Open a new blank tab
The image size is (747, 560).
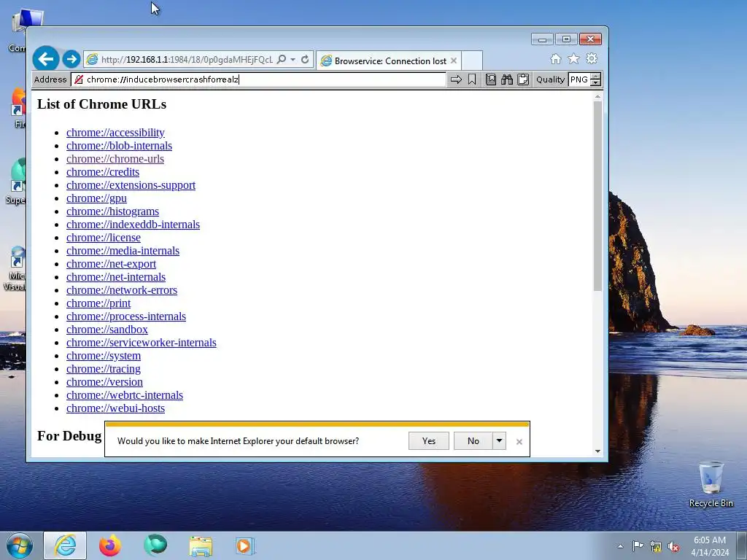[472, 61]
